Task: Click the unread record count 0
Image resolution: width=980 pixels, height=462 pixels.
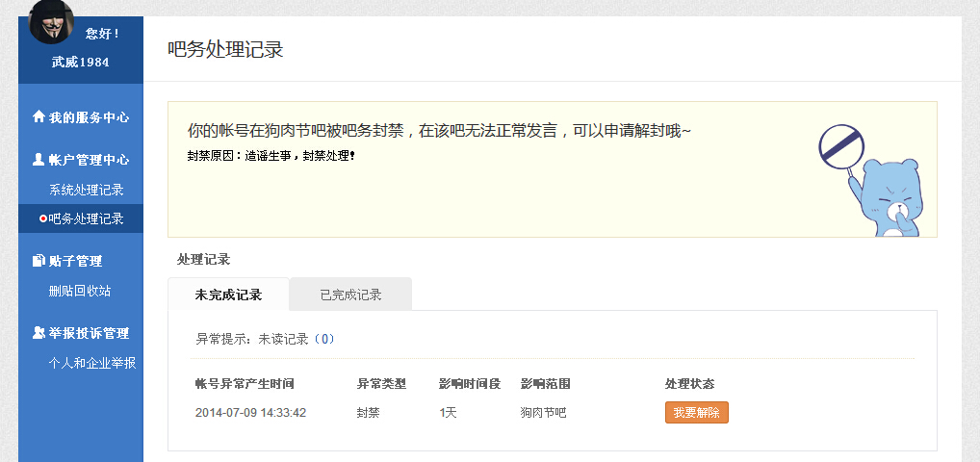Action: coord(325,339)
